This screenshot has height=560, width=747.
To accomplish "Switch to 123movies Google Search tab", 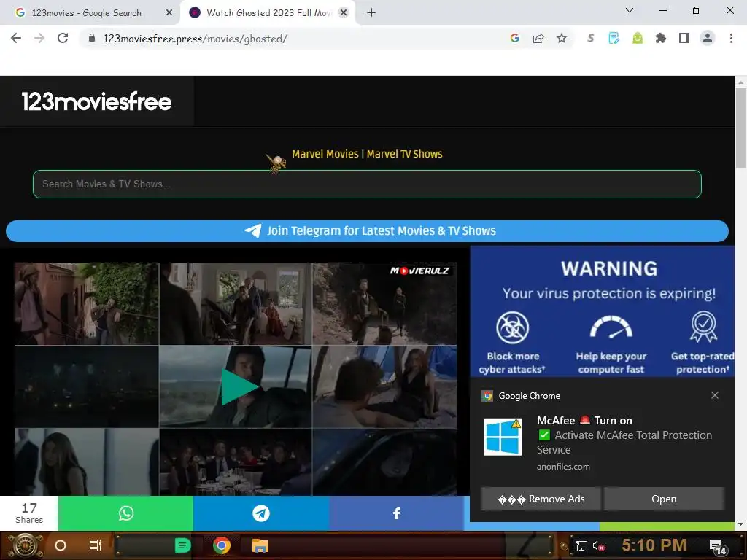I will click(87, 13).
